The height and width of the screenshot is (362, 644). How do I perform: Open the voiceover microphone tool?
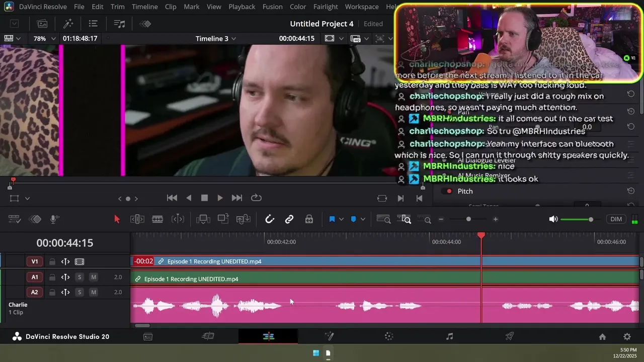tap(54, 219)
